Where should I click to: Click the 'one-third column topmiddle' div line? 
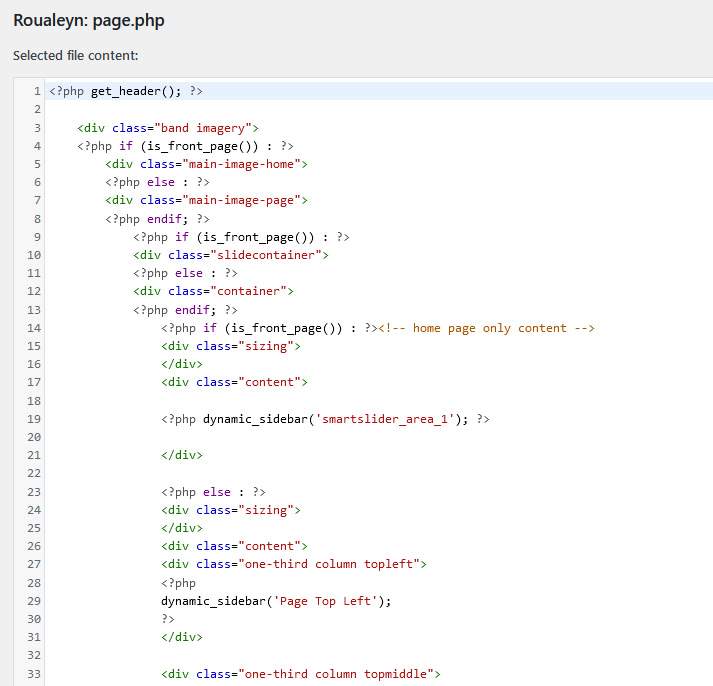click(x=301, y=674)
